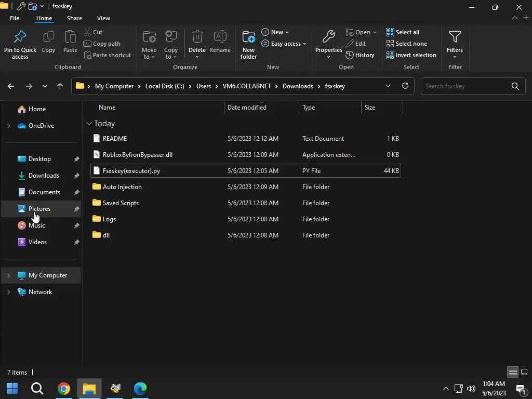Collapse the ribbon with the chevron

pos(515,18)
